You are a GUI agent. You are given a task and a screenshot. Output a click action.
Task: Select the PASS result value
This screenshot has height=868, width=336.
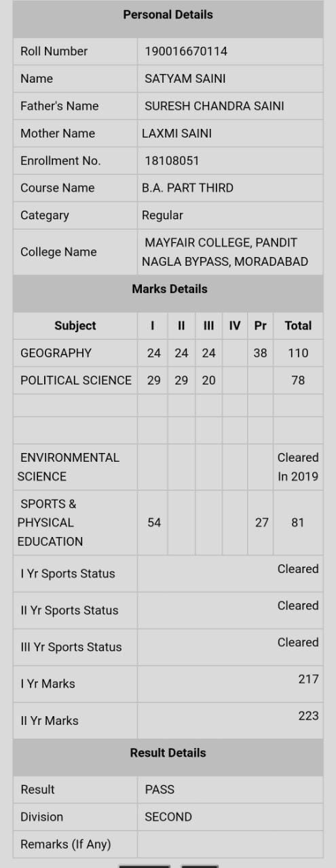(x=160, y=789)
